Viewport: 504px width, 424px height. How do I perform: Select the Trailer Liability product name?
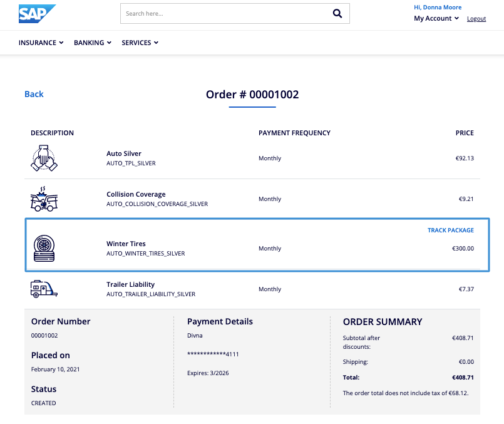(130, 284)
